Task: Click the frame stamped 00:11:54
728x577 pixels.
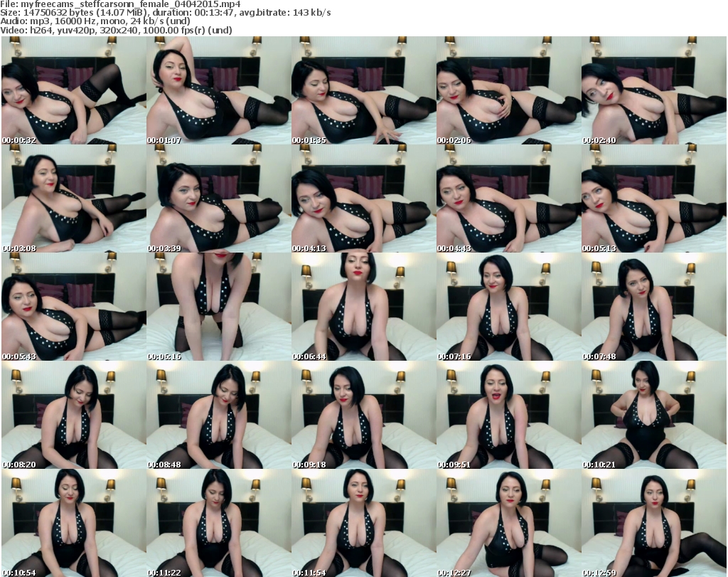Action: pyautogui.click(x=363, y=523)
